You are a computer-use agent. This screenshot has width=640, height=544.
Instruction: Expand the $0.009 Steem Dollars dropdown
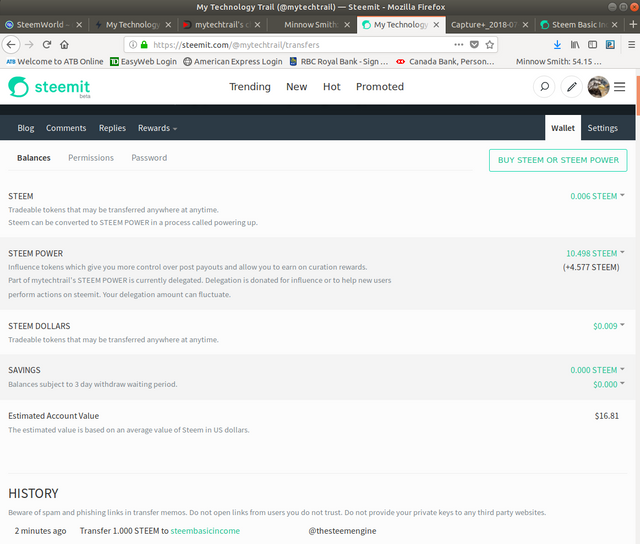click(609, 326)
